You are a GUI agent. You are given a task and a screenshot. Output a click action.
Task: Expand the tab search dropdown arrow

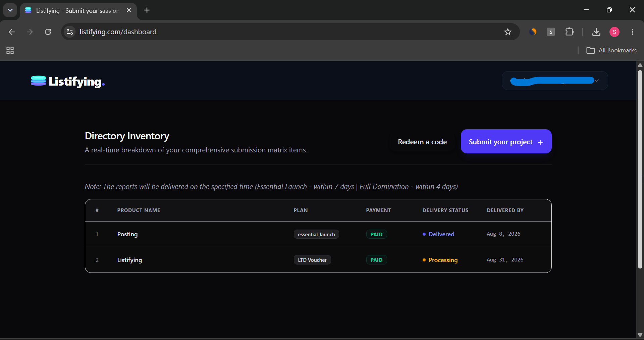pos(10,10)
